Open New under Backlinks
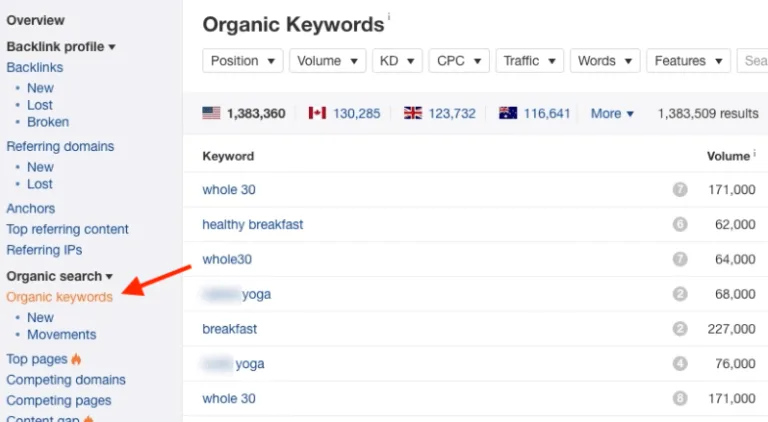The height and width of the screenshot is (422, 768). point(40,88)
